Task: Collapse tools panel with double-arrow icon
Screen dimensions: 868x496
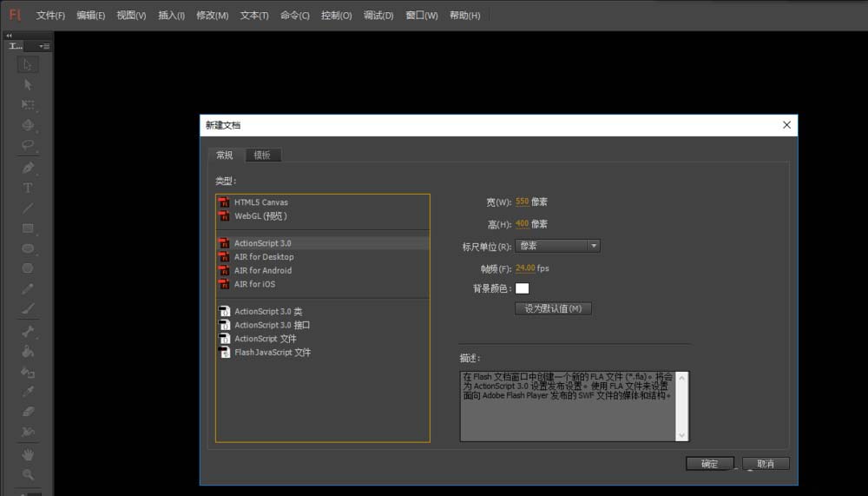Action: pos(9,36)
